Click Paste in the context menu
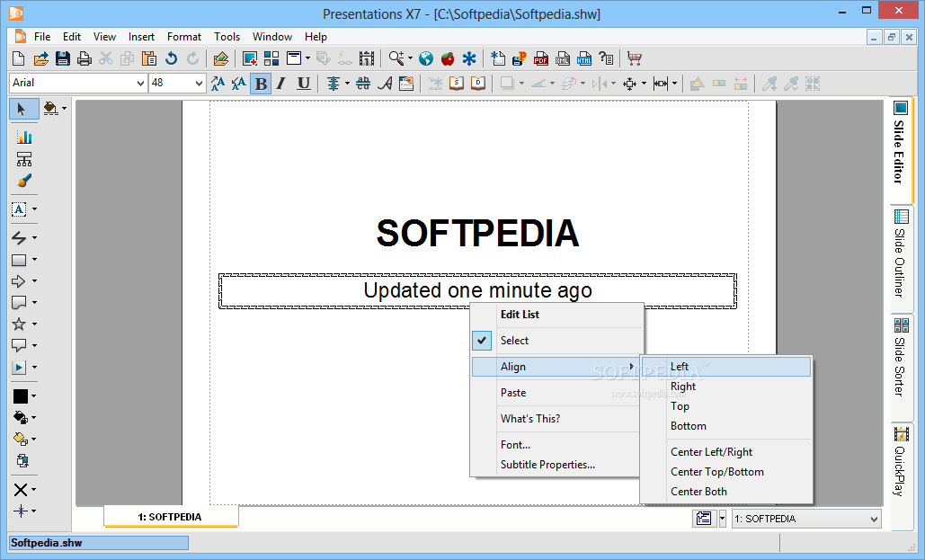 [x=513, y=393]
